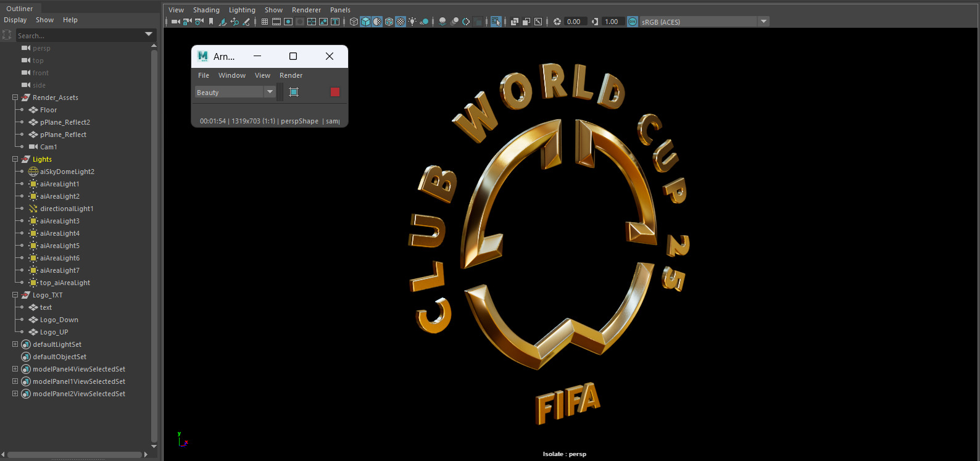The height and width of the screenshot is (461, 980).
Task: Toggle Wireframe on Shaded icon
Action: point(389,22)
